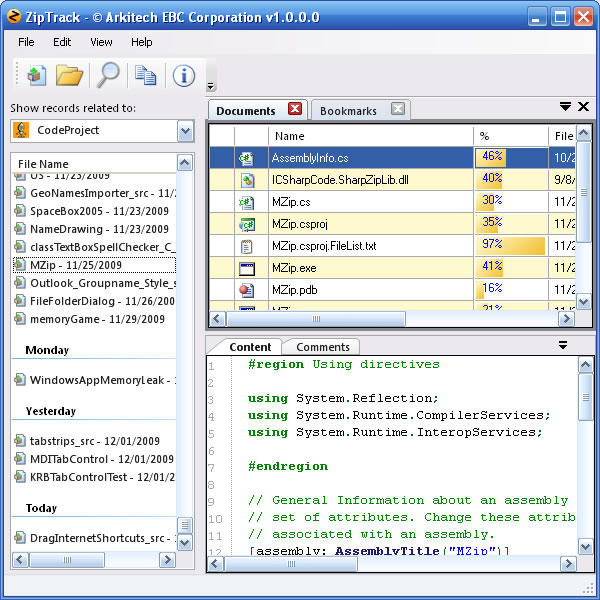This screenshot has width=600, height=600.
Task: Click the icon beside FileFolderDialog entry
Action: pos(20,300)
